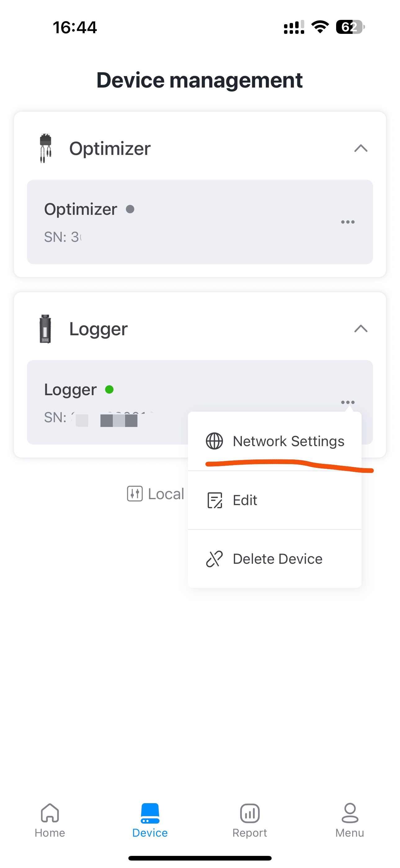Tap the Edit pencil-note icon
Viewport: 400px width, 868px height.
[x=215, y=500]
